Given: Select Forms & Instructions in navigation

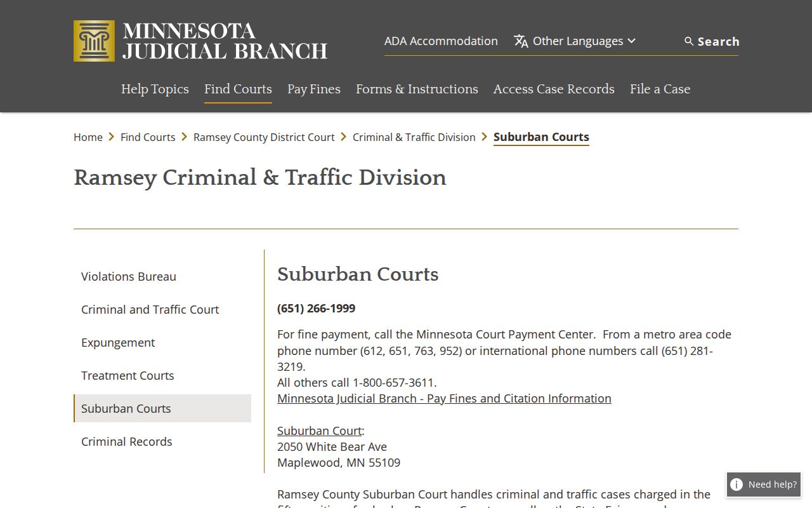Looking at the screenshot, I should pyautogui.click(x=417, y=89).
